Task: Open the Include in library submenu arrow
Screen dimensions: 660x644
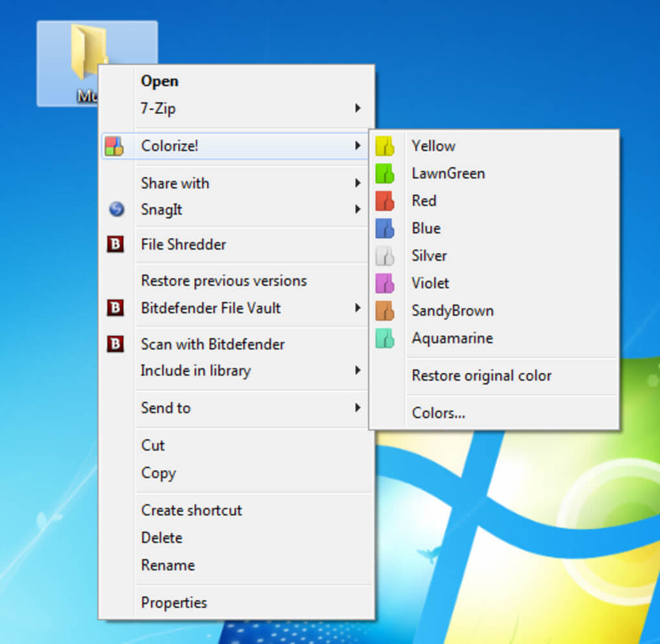Action: click(x=357, y=371)
